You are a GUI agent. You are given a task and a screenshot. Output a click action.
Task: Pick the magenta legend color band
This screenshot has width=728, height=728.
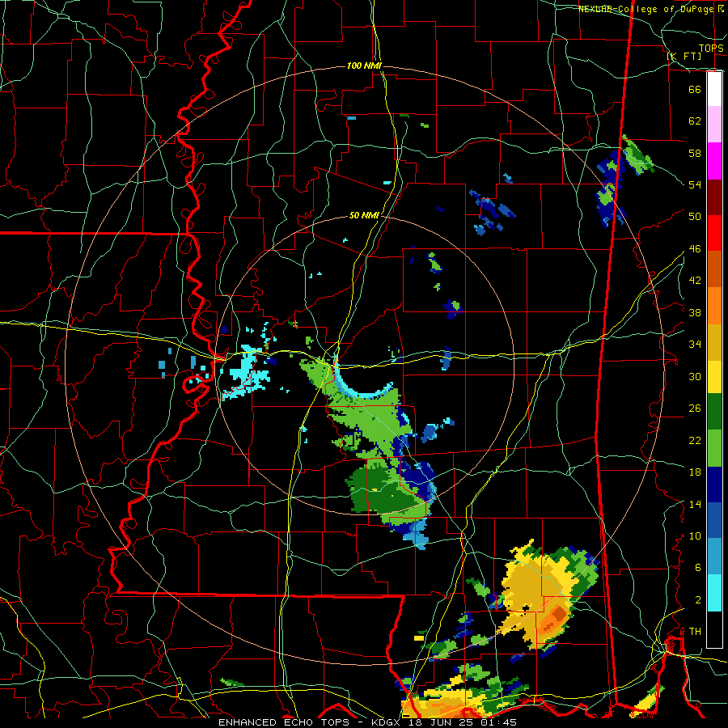[x=714, y=161]
